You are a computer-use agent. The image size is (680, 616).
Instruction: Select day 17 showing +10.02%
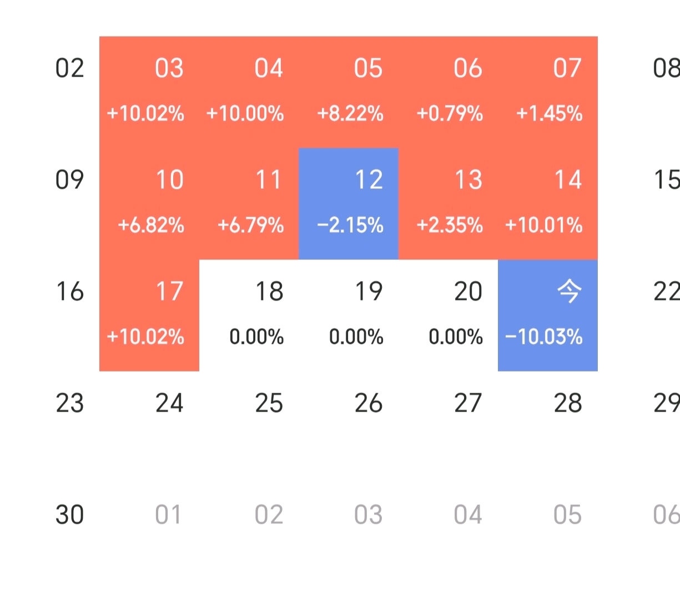(149, 315)
